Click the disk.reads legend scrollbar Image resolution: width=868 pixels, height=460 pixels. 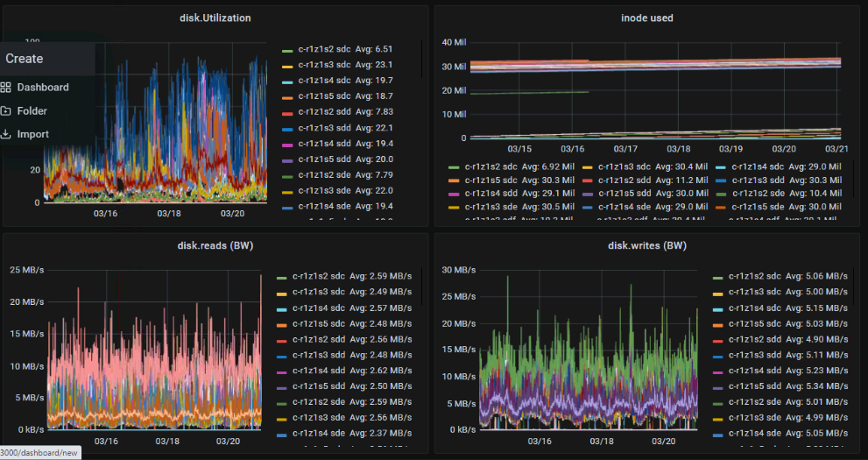[422, 289]
